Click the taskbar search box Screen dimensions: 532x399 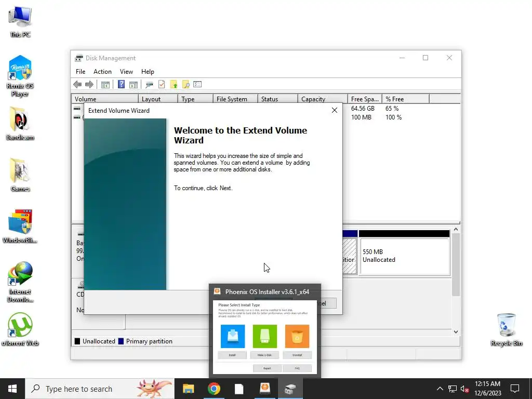pyautogui.click(x=100, y=389)
